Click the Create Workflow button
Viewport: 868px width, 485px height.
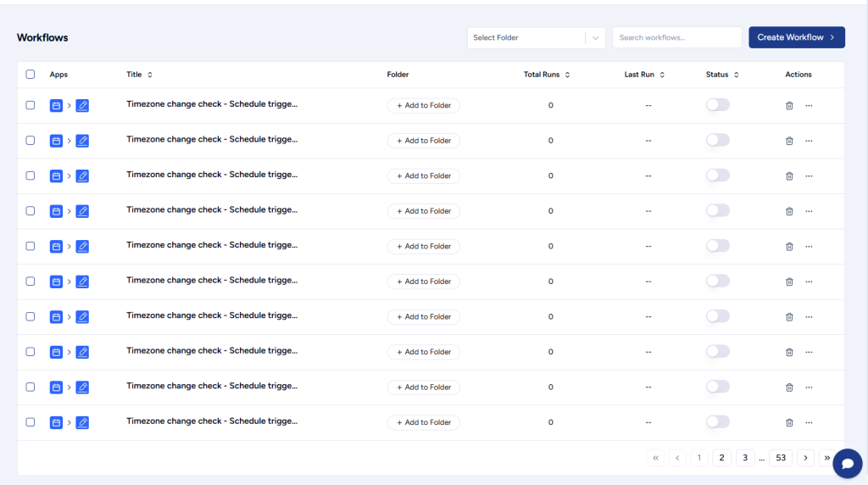(x=796, y=37)
